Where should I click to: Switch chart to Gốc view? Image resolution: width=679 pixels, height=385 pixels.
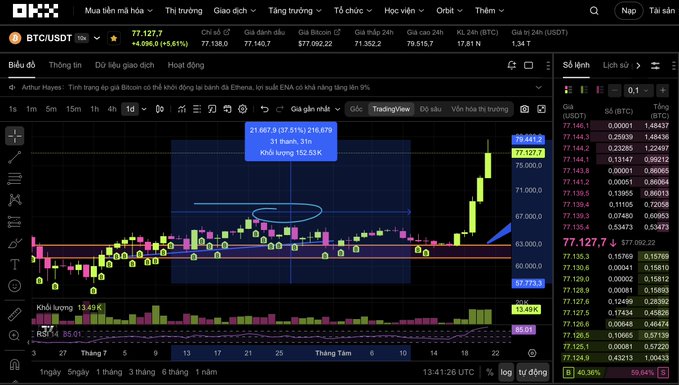click(356, 109)
